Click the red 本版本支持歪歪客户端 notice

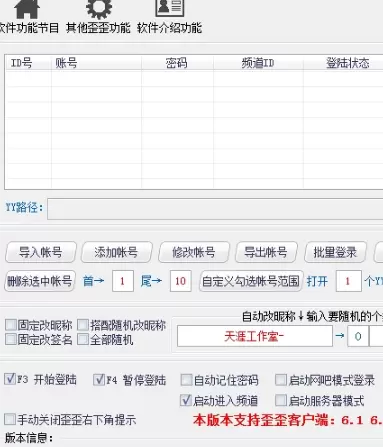(288, 420)
